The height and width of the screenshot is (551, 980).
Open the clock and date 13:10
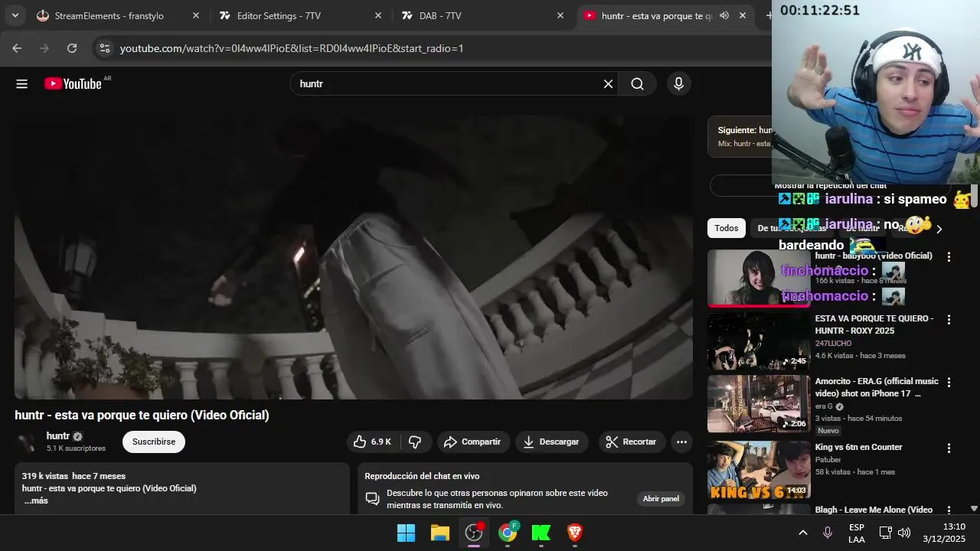pos(944,533)
